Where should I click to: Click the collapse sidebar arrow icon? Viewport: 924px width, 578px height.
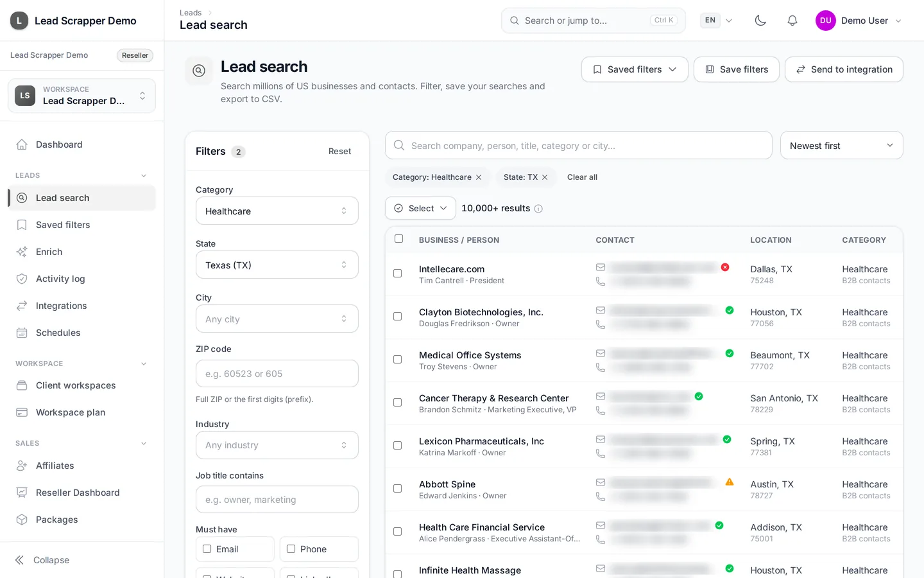20,560
